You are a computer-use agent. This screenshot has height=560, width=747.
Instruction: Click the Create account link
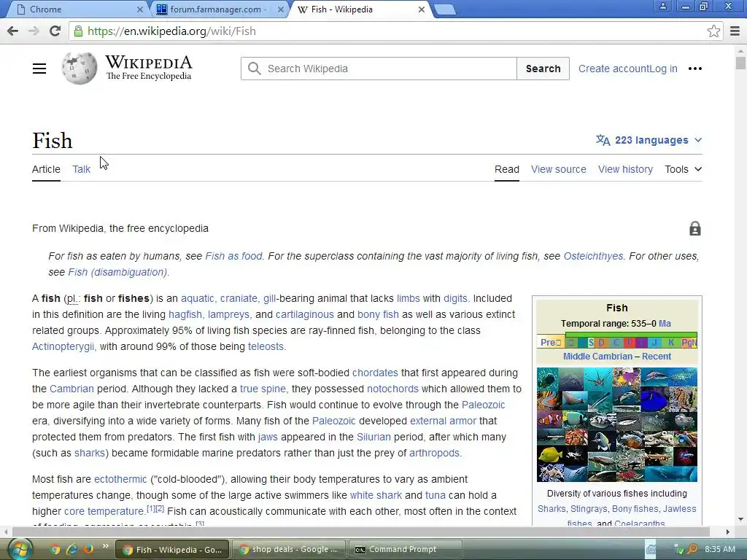pyautogui.click(x=614, y=69)
